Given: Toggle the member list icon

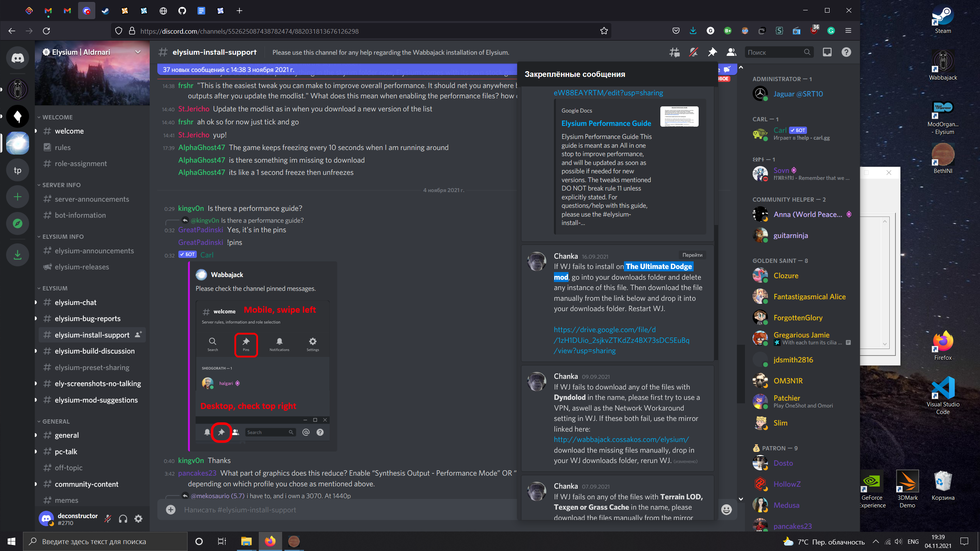Looking at the screenshot, I should pos(730,52).
